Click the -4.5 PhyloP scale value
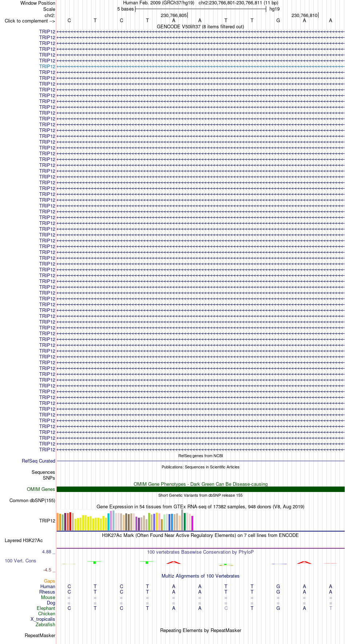This screenshot has width=345, height=644. click(47, 570)
